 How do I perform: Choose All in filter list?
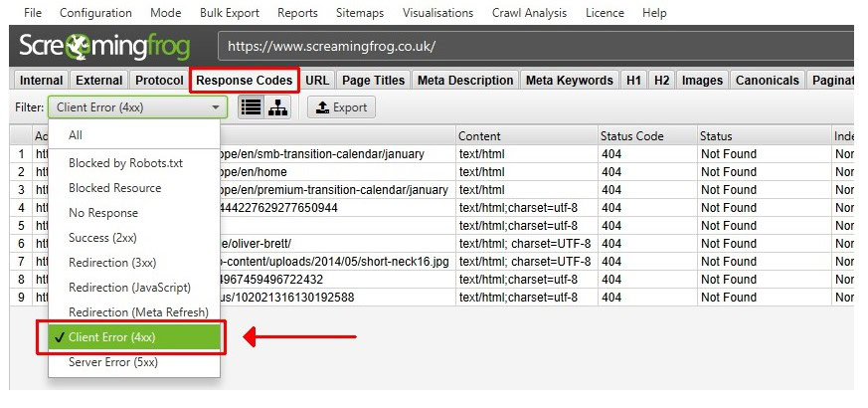tap(134, 134)
